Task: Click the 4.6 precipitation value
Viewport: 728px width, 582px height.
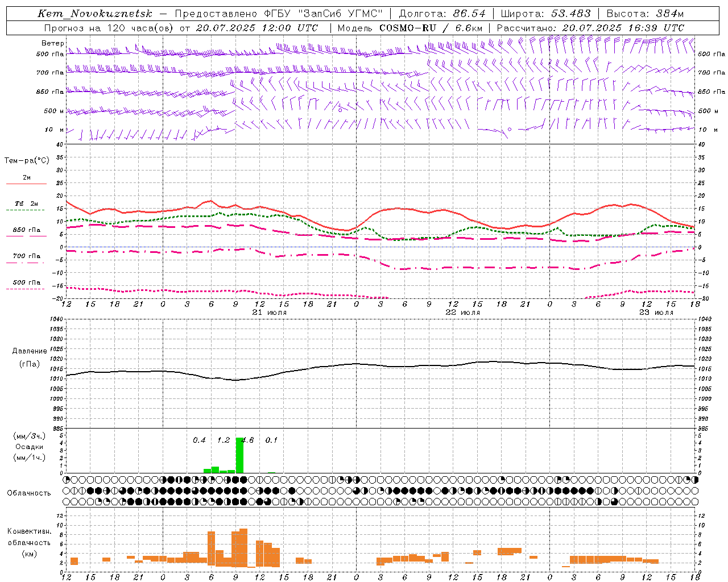Action: (249, 440)
